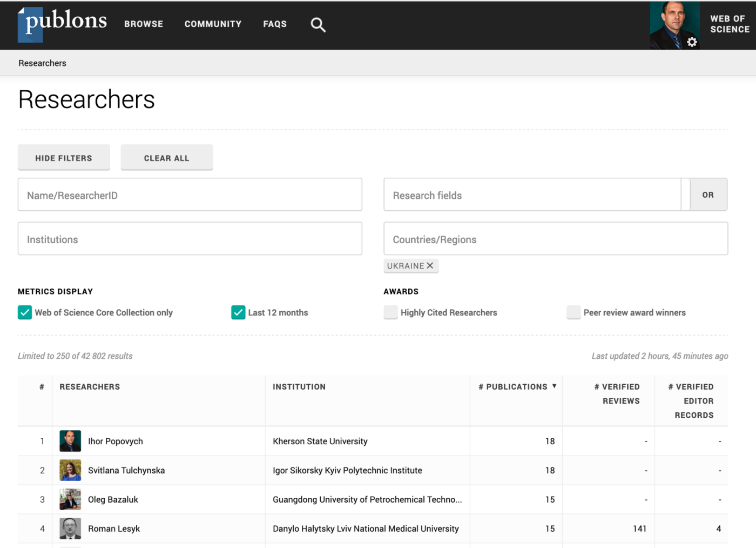
Task: Open Roman Lesyk's profile photo
Action: point(70,529)
